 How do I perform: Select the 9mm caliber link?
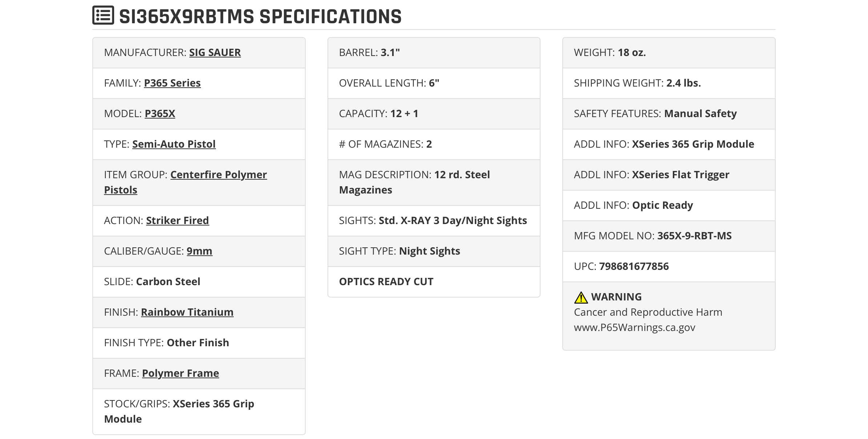point(200,251)
